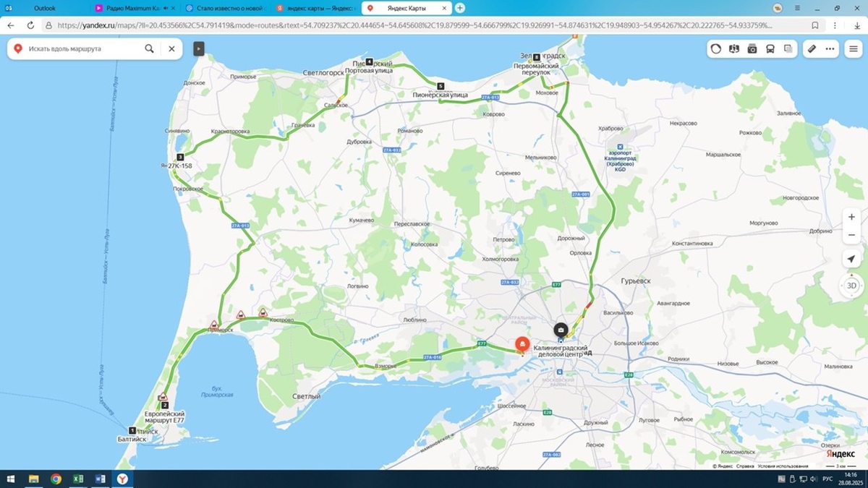868x488 pixels.
Task: Click the my-location arrow button
Action: click(x=851, y=259)
